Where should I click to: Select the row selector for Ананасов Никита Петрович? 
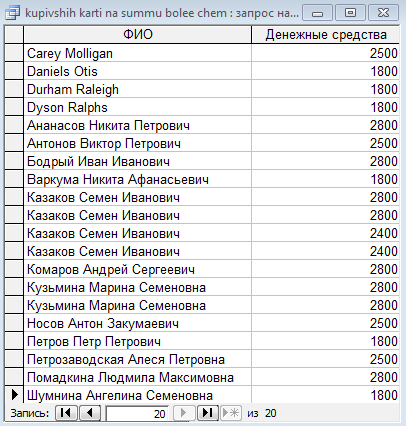14,125
